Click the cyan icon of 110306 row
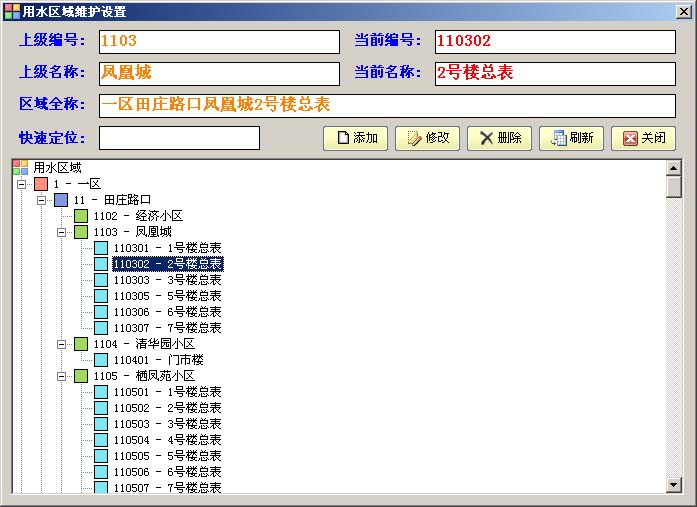Screen dimensions: 697x507 tap(101, 312)
